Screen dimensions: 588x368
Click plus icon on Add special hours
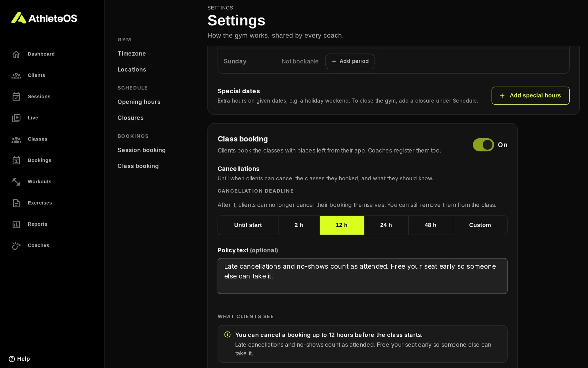pyautogui.click(x=502, y=96)
